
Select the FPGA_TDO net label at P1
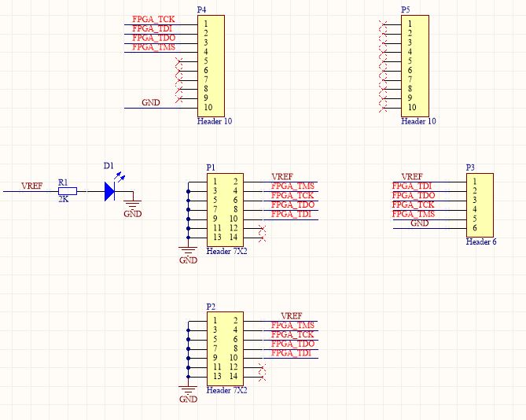click(292, 204)
